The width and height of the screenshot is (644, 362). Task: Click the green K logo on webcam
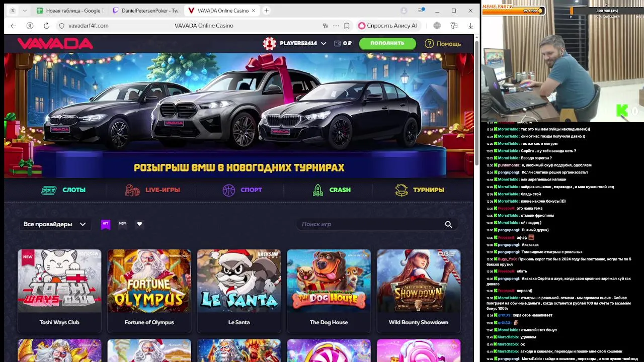623,111
